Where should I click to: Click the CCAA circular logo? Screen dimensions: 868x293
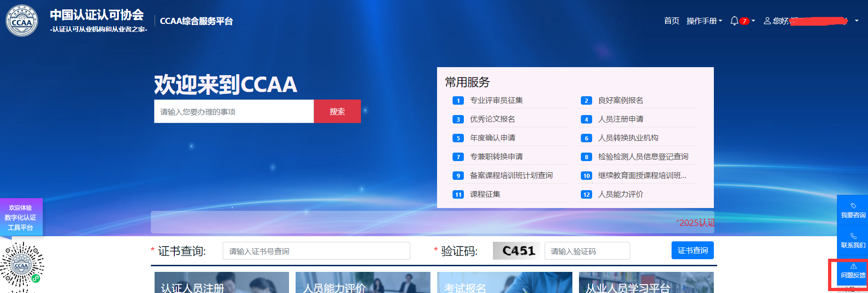pos(22,21)
